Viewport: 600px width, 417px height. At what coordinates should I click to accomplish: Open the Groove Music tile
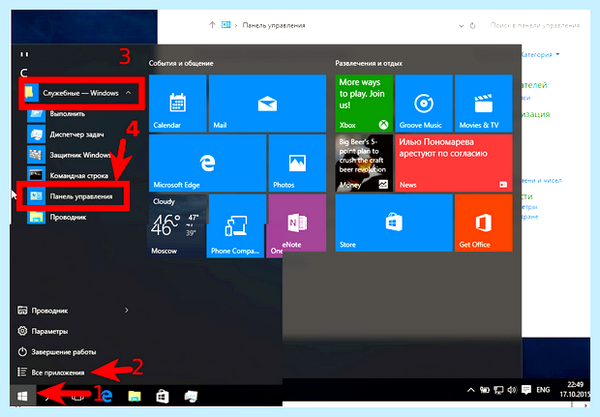click(424, 103)
